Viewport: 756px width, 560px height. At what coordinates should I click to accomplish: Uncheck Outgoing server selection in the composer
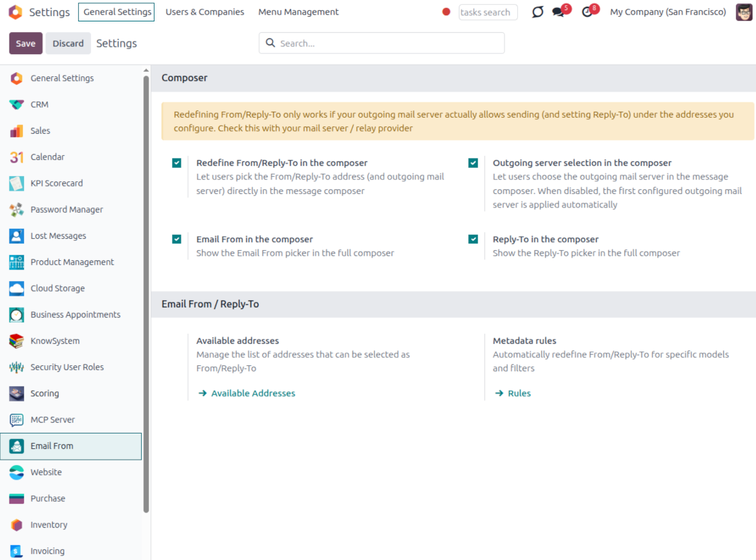[473, 163]
